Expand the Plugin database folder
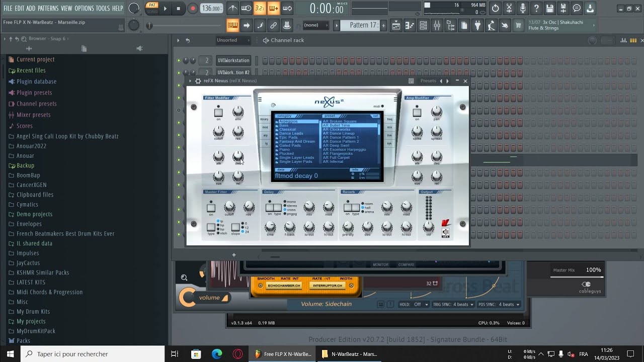The image size is (644, 362). 36,81
